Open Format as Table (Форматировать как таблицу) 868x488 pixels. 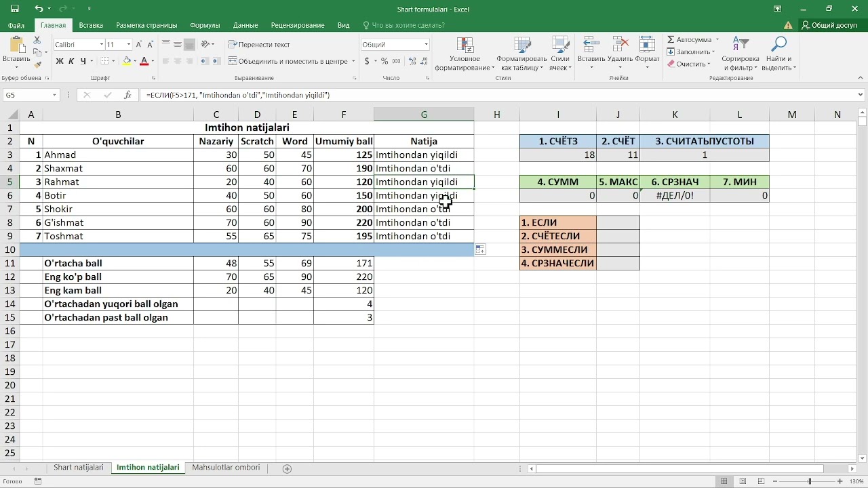pyautogui.click(x=521, y=54)
